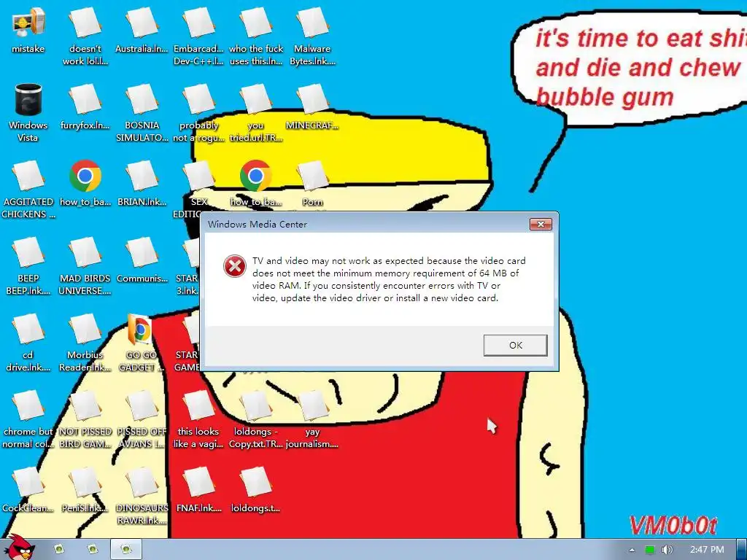The width and height of the screenshot is (747, 560).
Task: Select the MAD BIRDS UNIVERSE shortcut
Action: coord(85,267)
